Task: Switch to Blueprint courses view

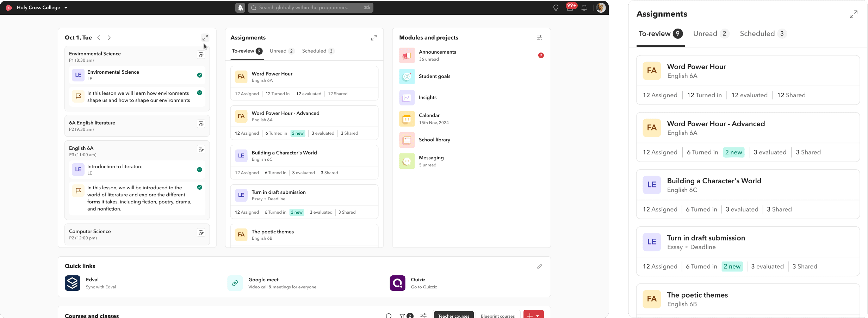Action: pos(497,316)
